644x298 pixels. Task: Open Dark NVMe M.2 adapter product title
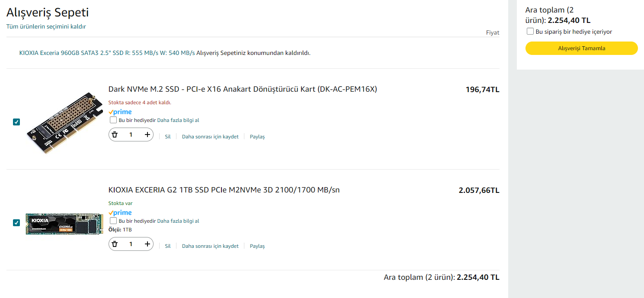tap(243, 89)
